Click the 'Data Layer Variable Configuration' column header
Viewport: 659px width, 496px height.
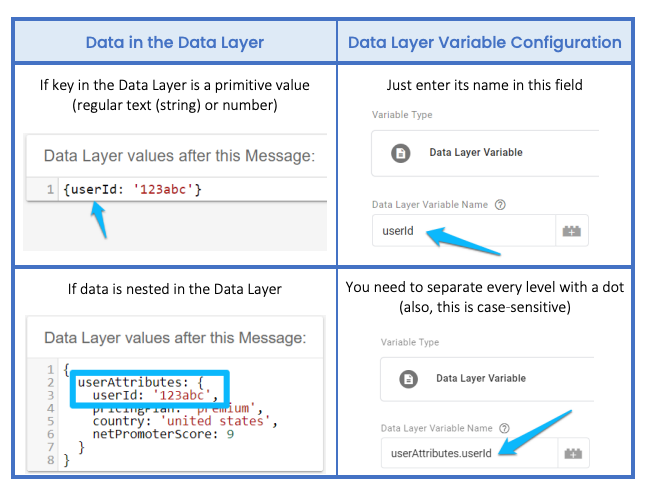click(485, 42)
